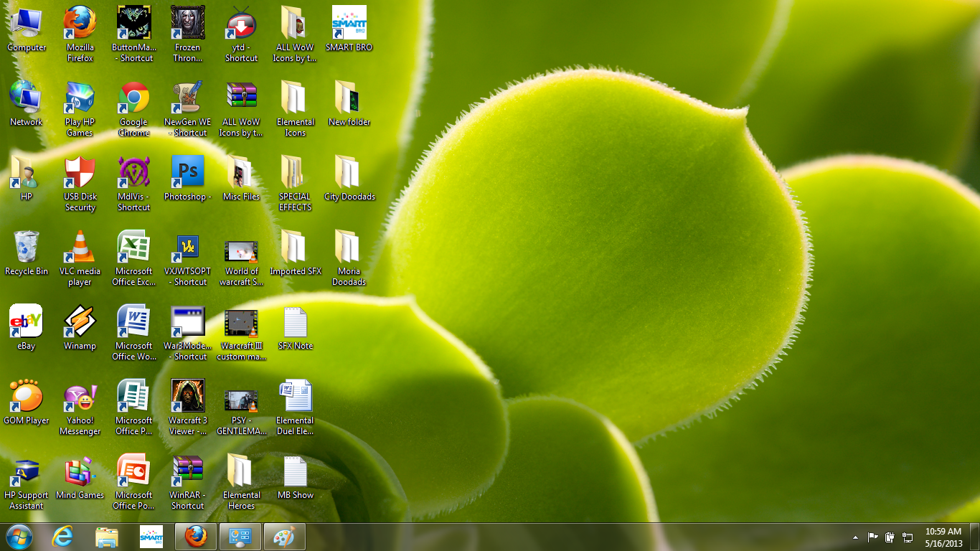
Task: Open the Windows Start menu
Action: [19, 537]
